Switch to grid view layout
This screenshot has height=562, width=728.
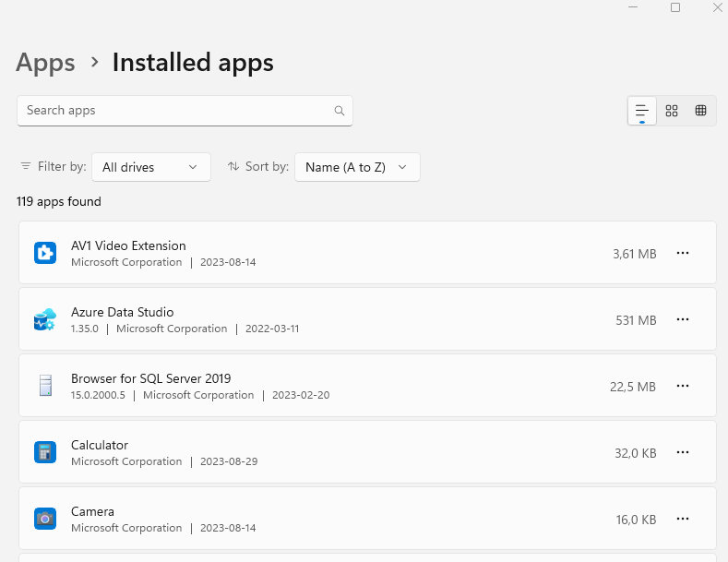coord(672,111)
